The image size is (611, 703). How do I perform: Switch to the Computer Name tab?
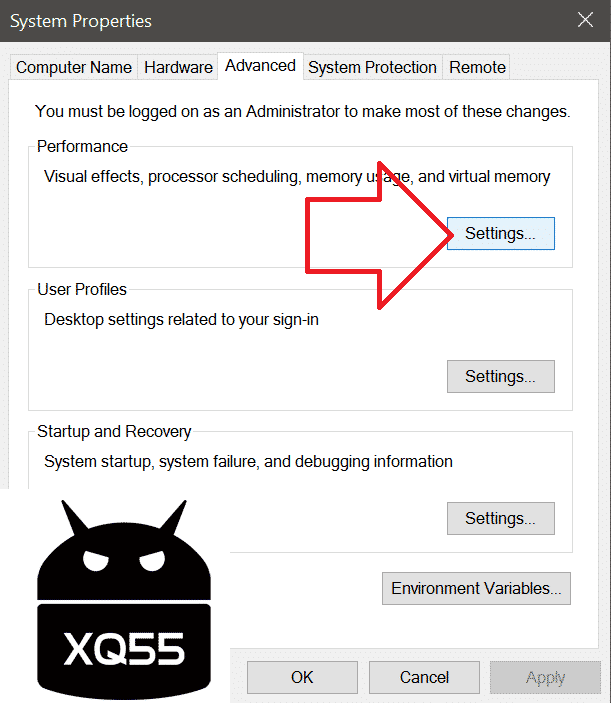pos(74,68)
